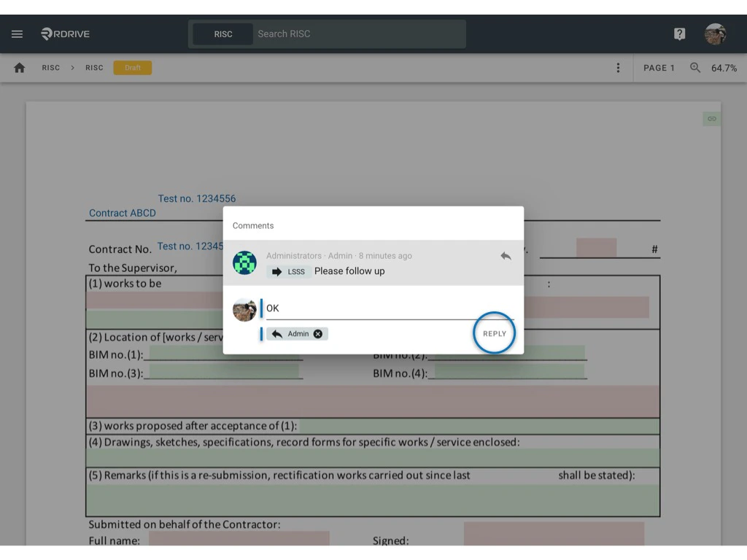Click the 64.7% zoom level
747x560 pixels.
point(724,68)
